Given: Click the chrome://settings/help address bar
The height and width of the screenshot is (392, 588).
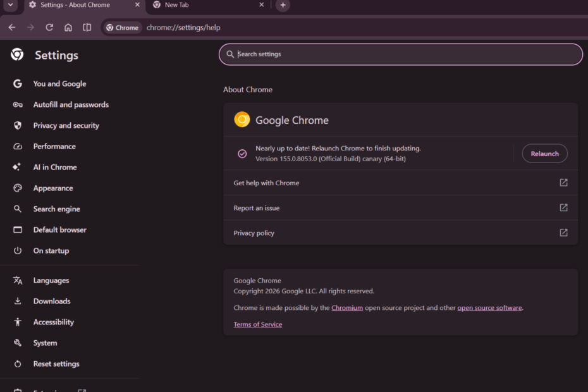Looking at the screenshot, I should click(x=183, y=28).
